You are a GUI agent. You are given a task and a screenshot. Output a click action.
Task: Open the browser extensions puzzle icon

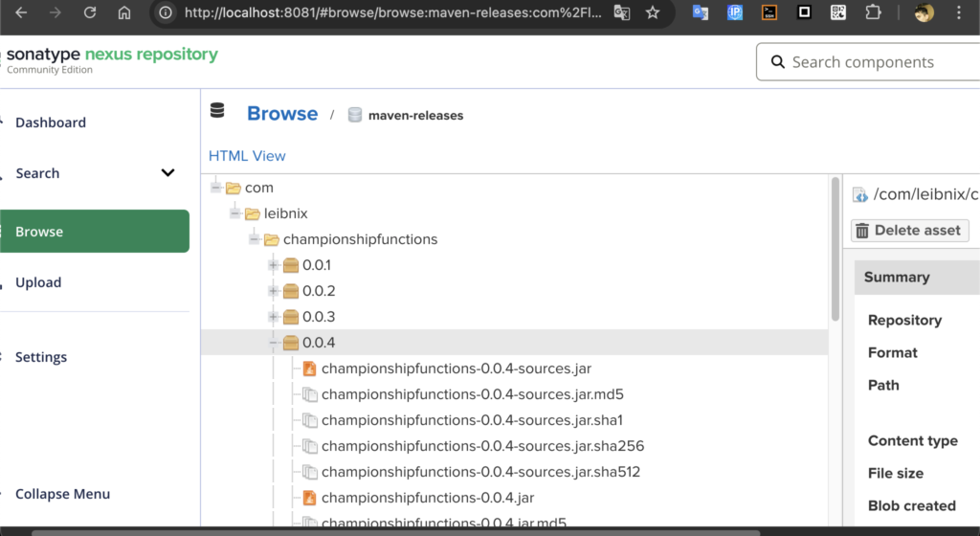(872, 12)
